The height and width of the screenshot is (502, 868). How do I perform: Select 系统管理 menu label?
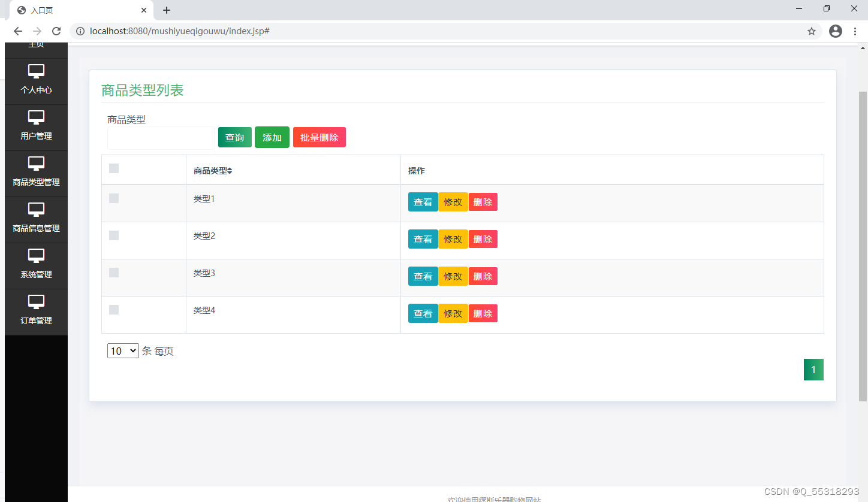point(36,274)
